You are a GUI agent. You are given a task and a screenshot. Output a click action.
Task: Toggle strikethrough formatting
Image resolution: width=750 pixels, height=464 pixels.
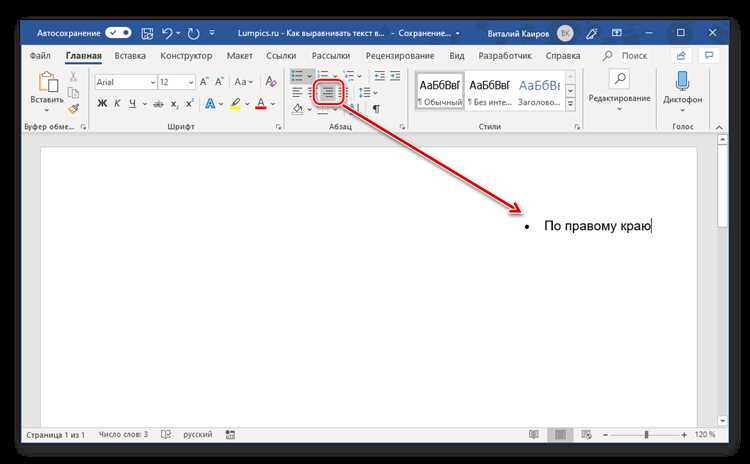click(158, 104)
